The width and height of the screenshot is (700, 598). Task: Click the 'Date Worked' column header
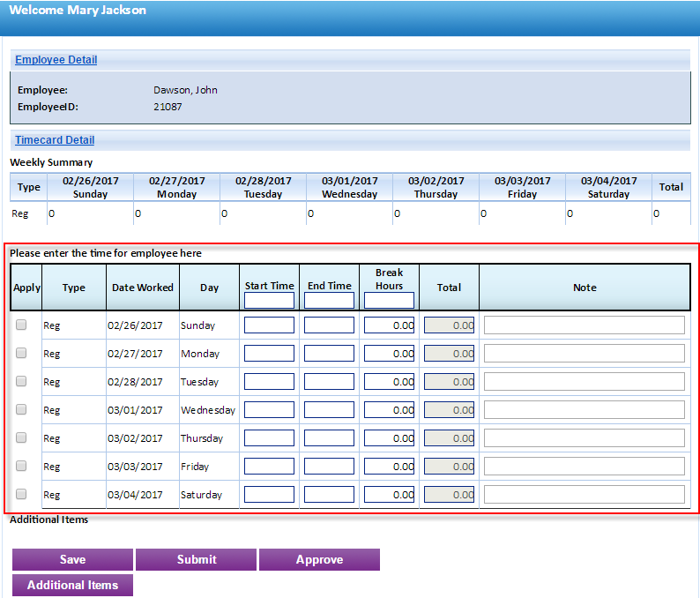(x=143, y=288)
